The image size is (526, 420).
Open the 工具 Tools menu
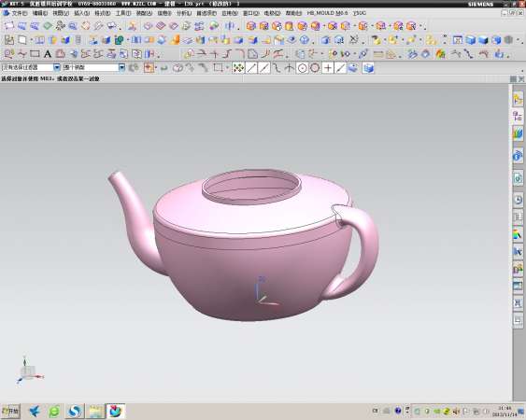pyautogui.click(x=123, y=13)
